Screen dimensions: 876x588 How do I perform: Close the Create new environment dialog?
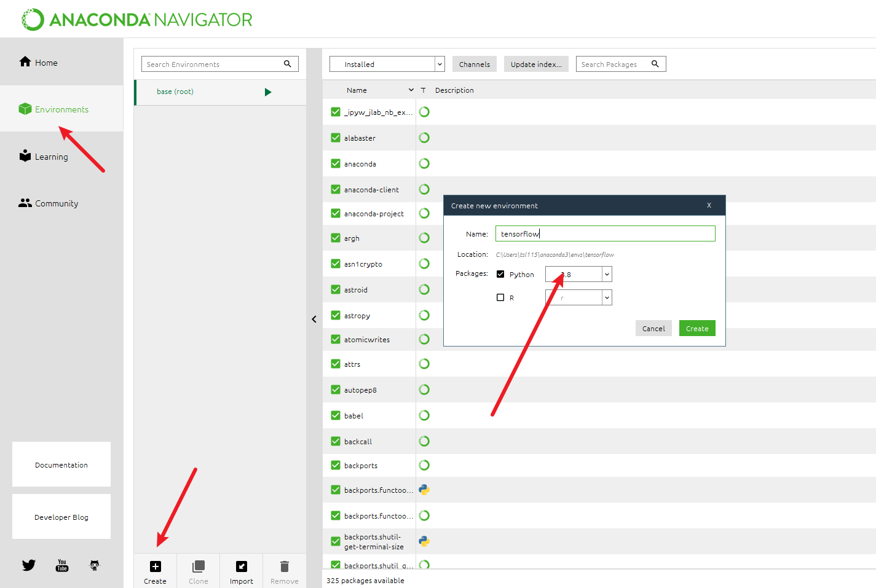click(x=709, y=205)
